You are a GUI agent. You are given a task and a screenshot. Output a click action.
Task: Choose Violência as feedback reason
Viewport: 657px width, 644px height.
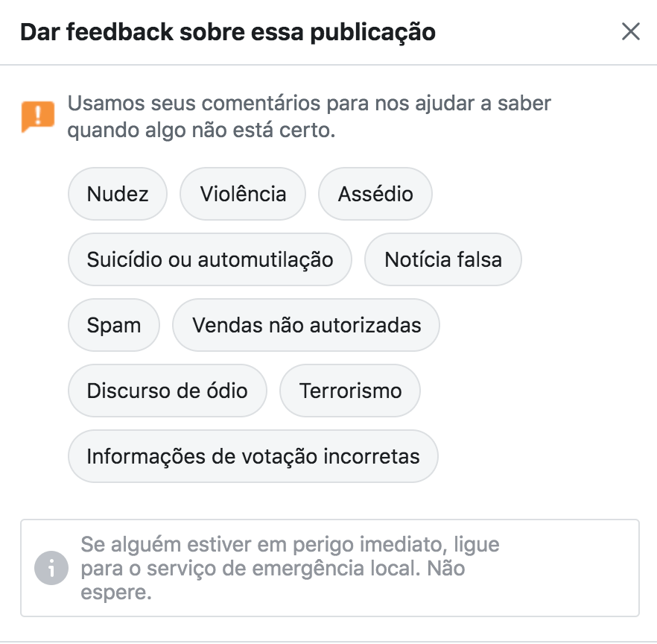tap(243, 194)
